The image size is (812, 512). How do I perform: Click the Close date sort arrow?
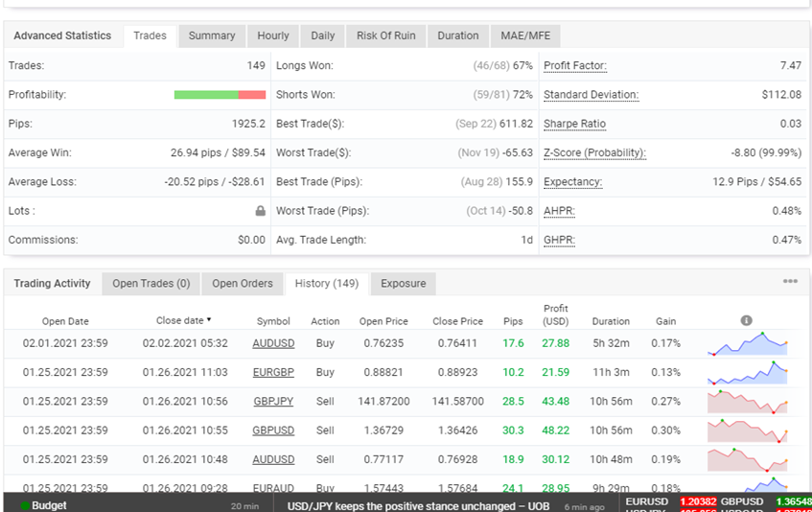(x=209, y=320)
